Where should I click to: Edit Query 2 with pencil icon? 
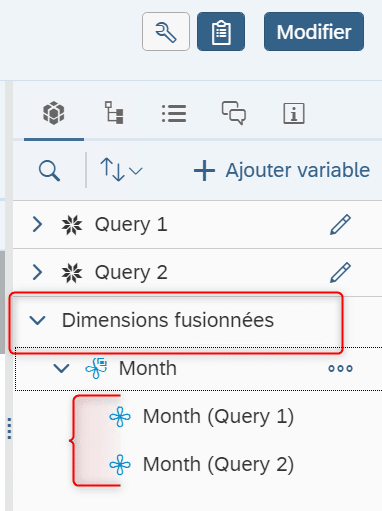[340, 272]
